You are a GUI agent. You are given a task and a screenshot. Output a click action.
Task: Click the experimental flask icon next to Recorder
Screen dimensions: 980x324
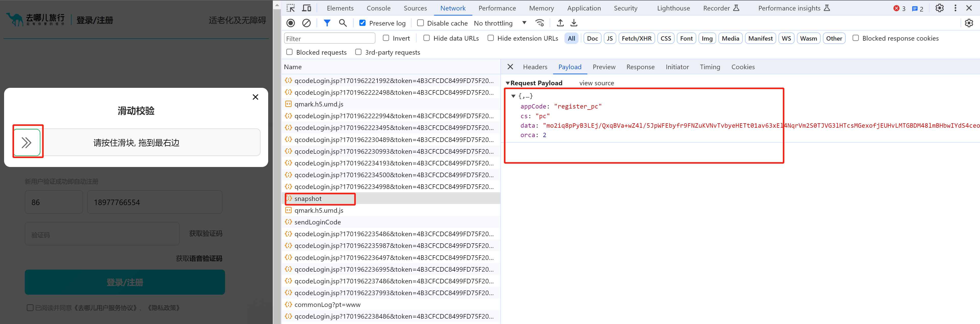tap(736, 8)
